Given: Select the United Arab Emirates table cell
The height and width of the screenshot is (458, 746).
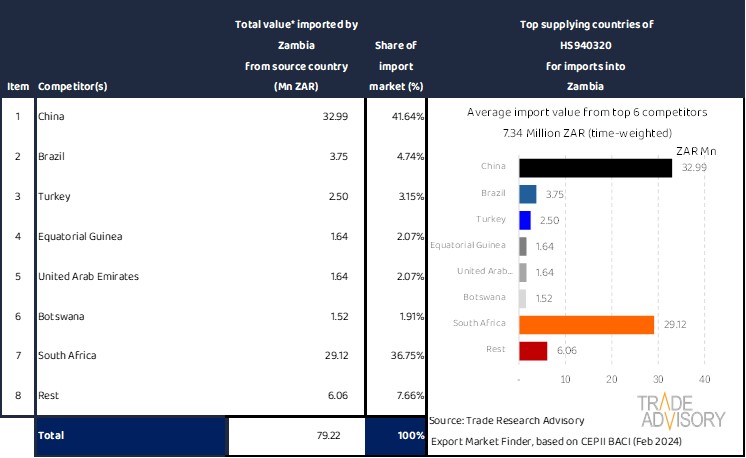Looking at the screenshot, I should 88,276.
